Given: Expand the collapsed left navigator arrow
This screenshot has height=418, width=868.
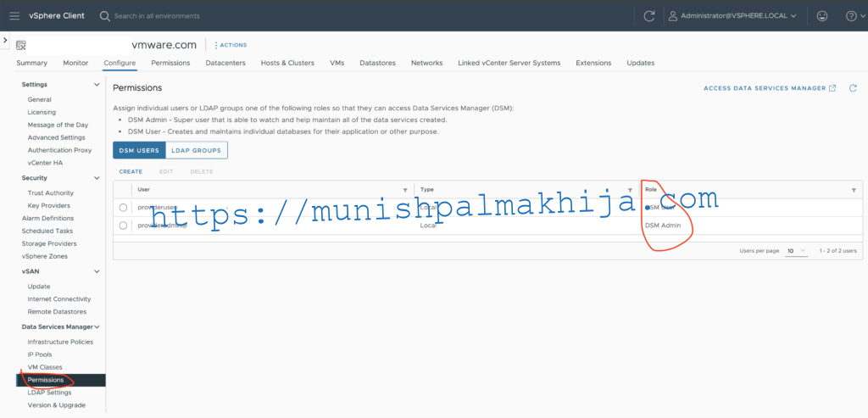Looking at the screenshot, I should (4, 41).
